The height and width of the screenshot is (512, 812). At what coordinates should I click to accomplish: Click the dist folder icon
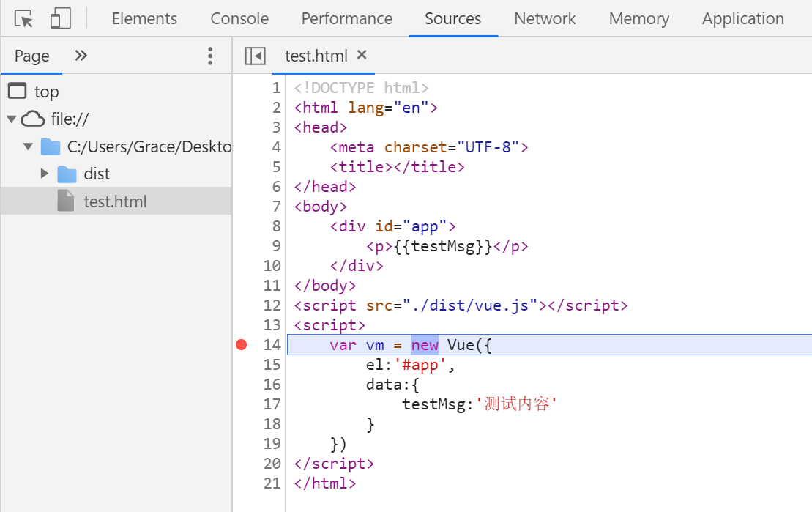67,174
